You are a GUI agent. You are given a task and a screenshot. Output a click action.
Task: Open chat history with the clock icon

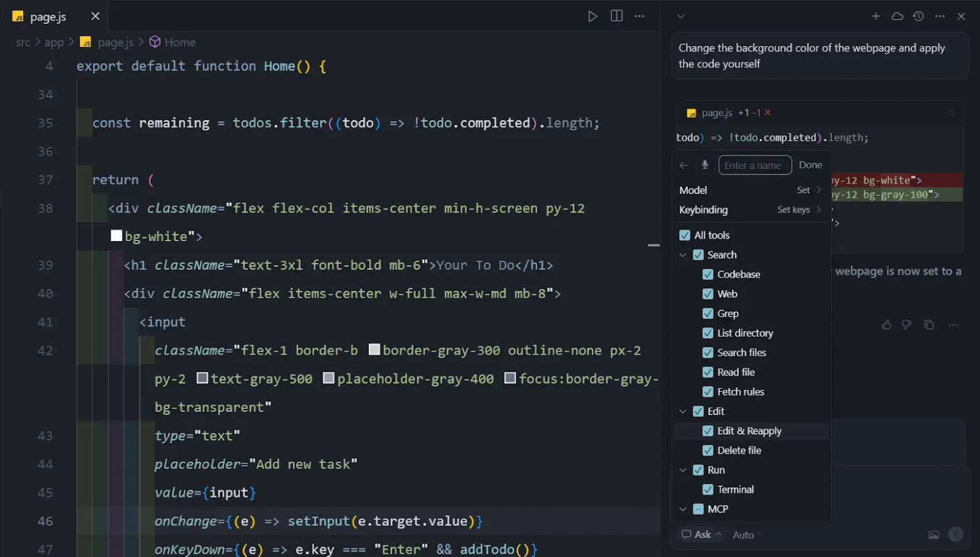918,16
